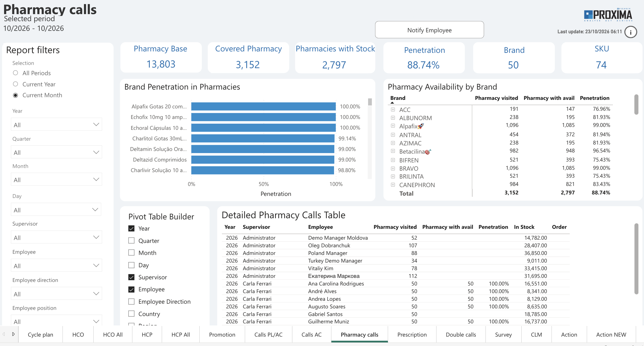Sort the detailed table by In Stock
Screen dimensions: 644x346
click(524, 227)
